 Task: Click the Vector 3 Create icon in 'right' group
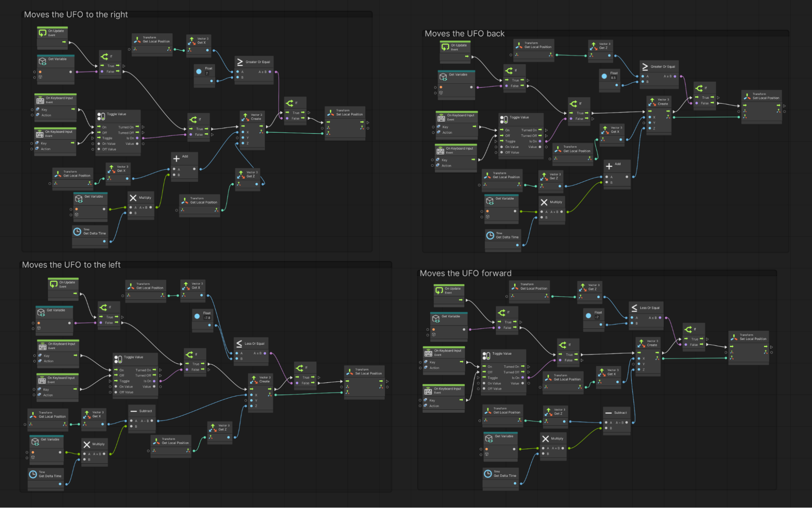coord(245,117)
